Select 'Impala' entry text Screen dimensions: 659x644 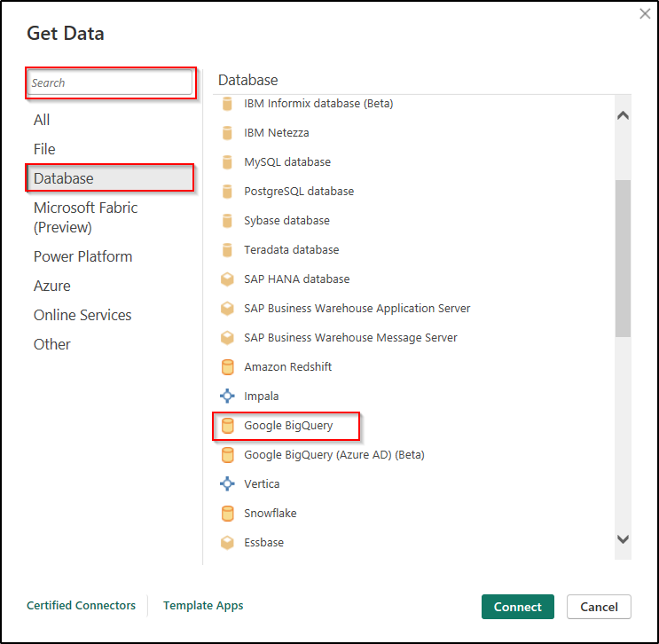pyautogui.click(x=262, y=396)
